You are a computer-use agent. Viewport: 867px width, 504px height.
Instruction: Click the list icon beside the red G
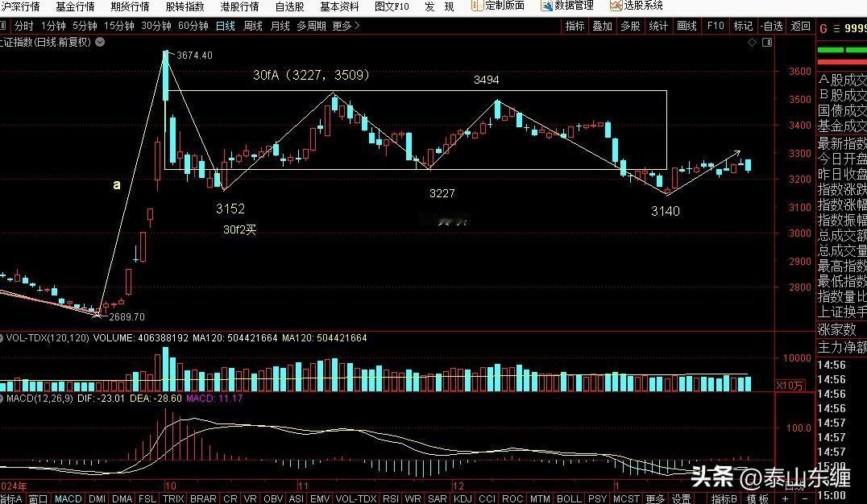[836, 29]
